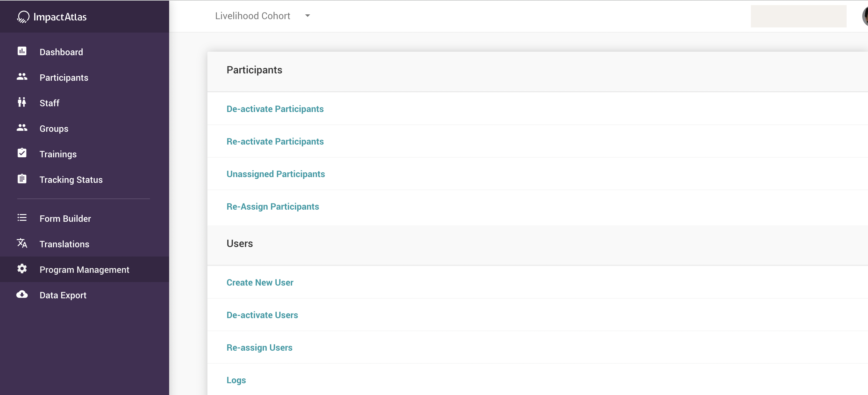Click the Groups people icon
The width and height of the screenshot is (868, 395).
point(22,128)
